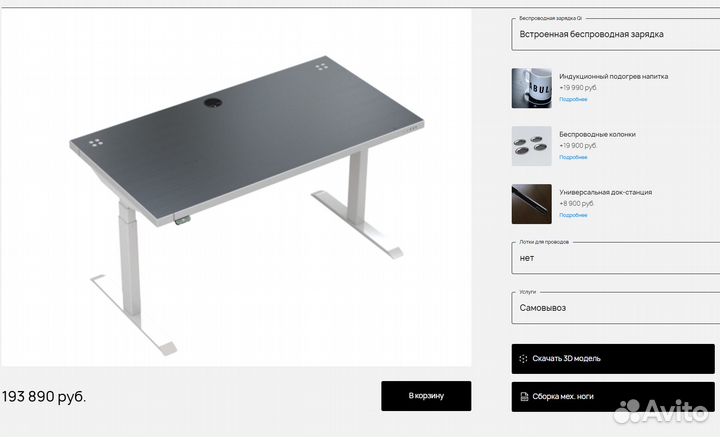
Task: Select the induction drink heater mug thumbnail
Action: pos(532,88)
